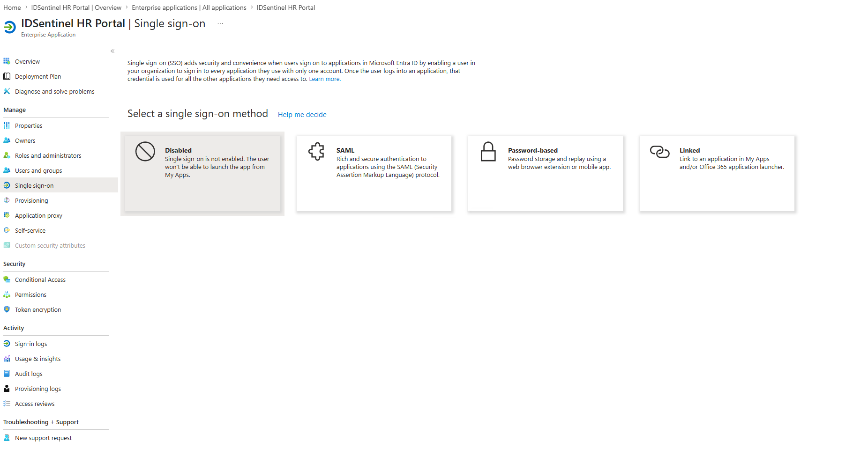Image resolution: width=868 pixels, height=471 pixels.
Task: Click the last IDSentinel HR Portal breadcrumb
Action: (286, 7)
